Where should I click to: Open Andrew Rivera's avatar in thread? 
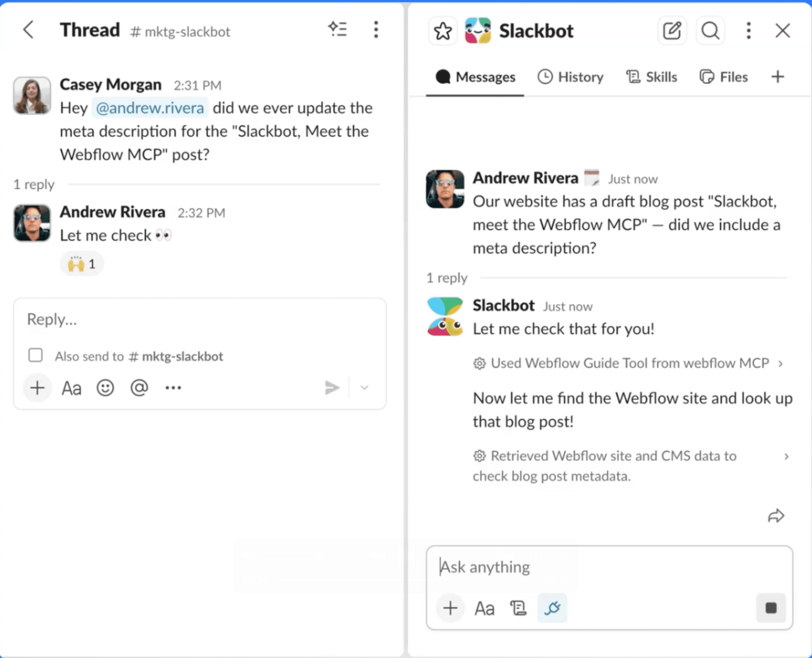(x=32, y=223)
